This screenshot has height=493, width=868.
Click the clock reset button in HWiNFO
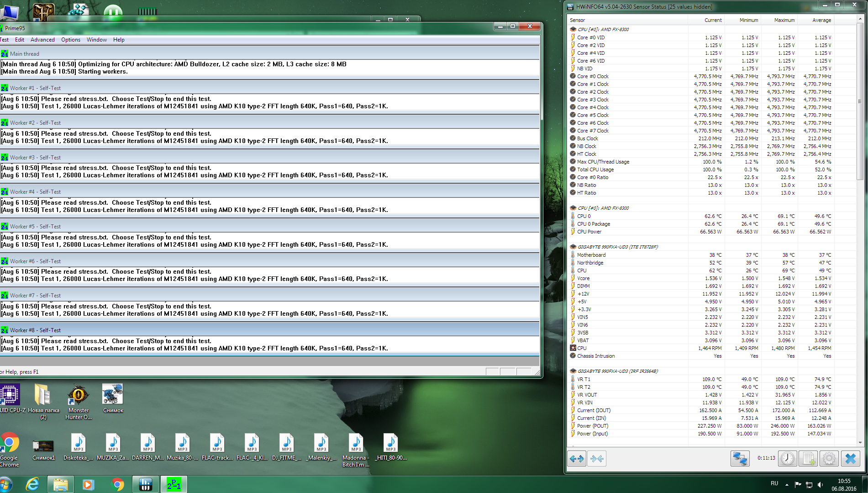pyautogui.click(x=788, y=458)
